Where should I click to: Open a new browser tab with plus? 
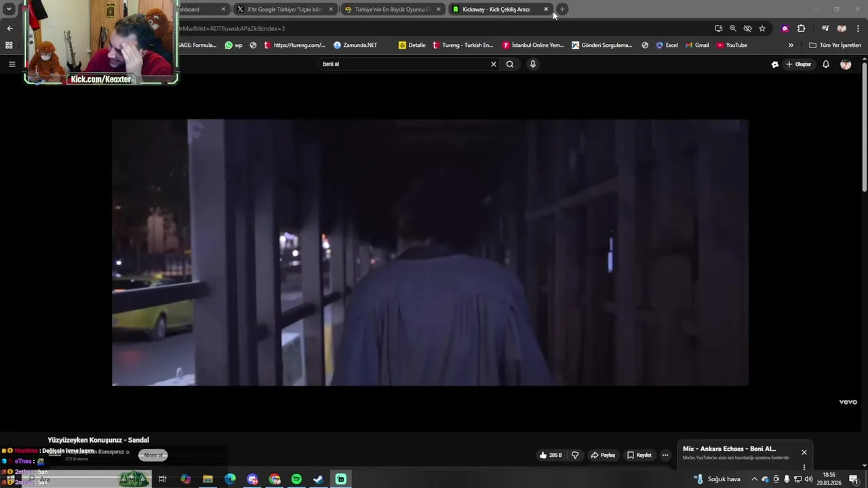click(x=562, y=9)
